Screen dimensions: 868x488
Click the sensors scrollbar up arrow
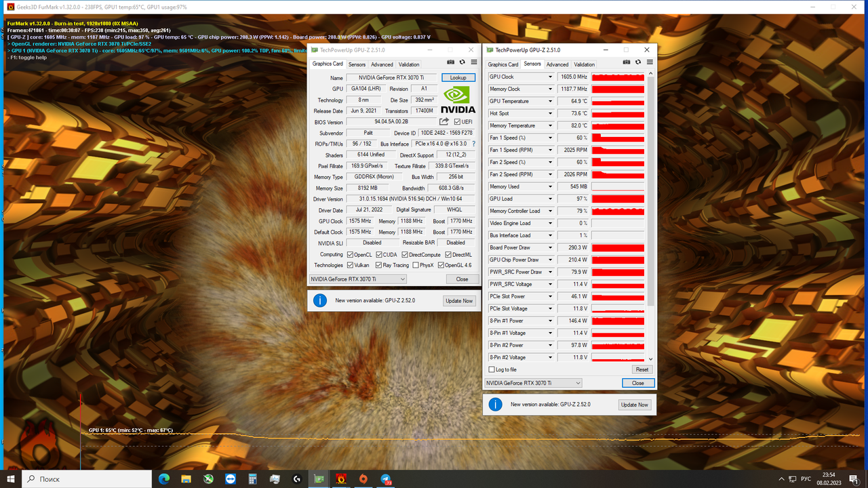pyautogui.click(x=652, y=73)
